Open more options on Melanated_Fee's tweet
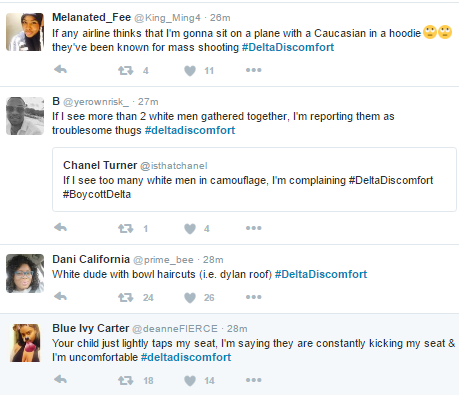This screenshot has height=395, width=459. (254, 70)
